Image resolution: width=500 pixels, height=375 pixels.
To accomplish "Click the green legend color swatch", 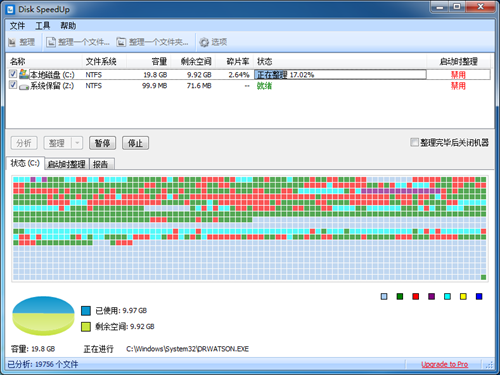I will [400, 296].
